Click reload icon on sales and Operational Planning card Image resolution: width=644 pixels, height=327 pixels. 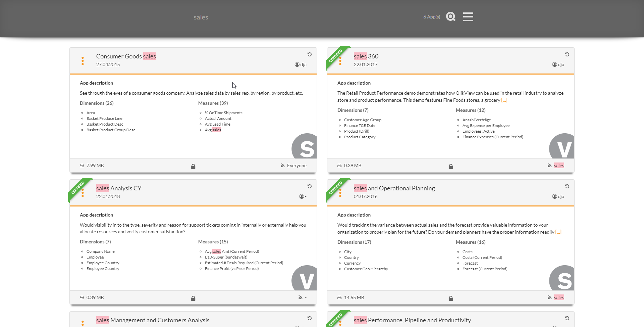click(x=567, y=186)
